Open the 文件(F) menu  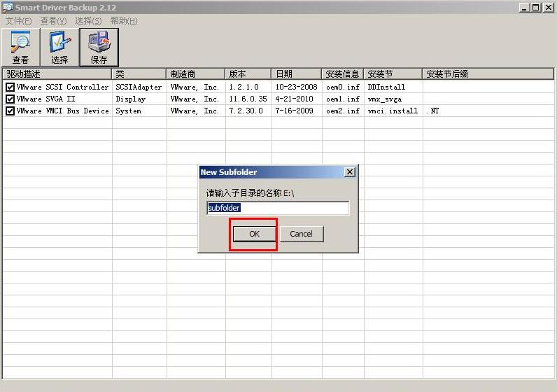click(x=18, y=21)
